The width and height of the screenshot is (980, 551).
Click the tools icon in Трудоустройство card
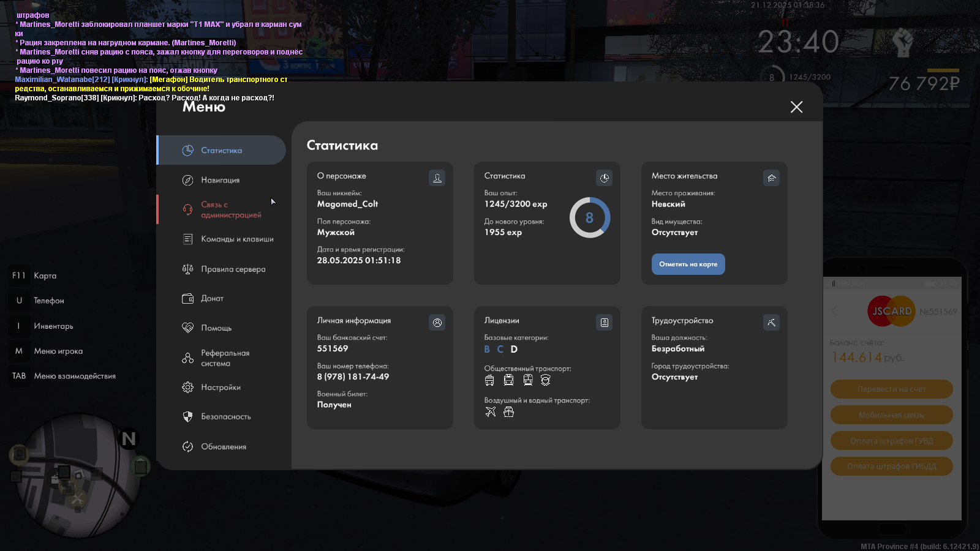[771, 323]
